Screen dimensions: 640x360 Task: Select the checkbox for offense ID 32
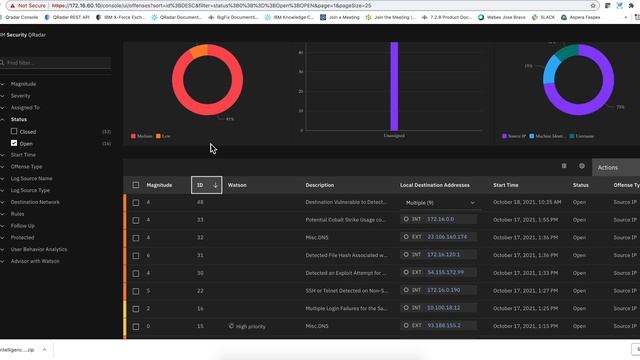(x=136, y=238)
